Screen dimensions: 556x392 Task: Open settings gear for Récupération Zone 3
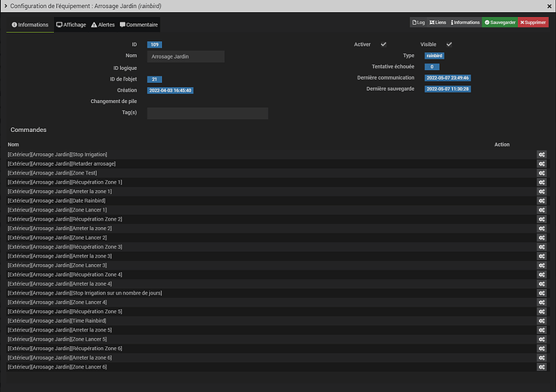[541, 247]
